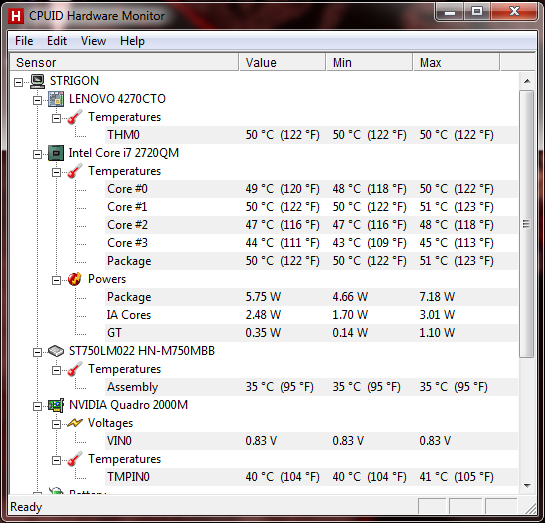Click the thermometer icon under NVIDIA Quadro
545x523 pixels.
pos(75,459)
